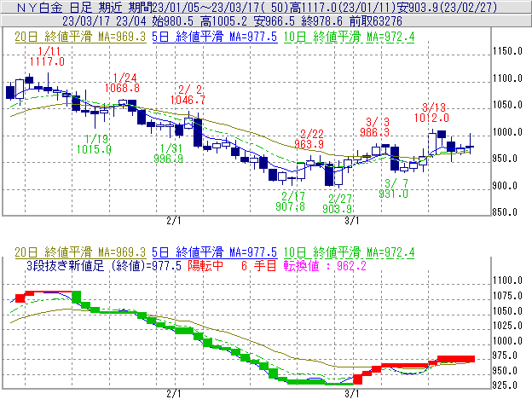Screen dimensions: 532x405
Task: Select the 2/2 1046.7 high label
Action: click(188, 95)
